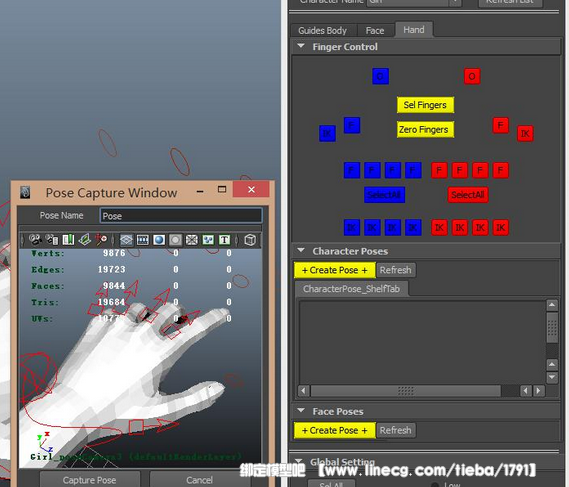Click the rightmost blue F in the four-F row
569x487 pixels.
[413, 170]
